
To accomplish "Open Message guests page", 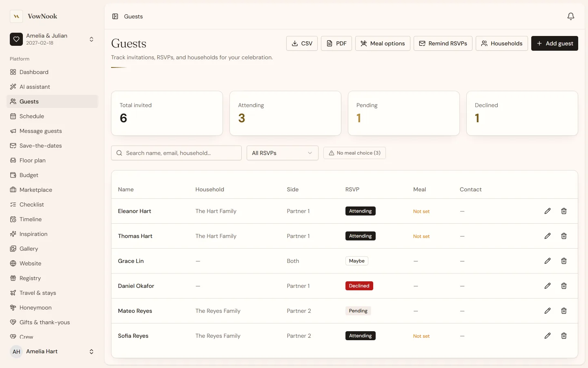I will coord(52,131).
